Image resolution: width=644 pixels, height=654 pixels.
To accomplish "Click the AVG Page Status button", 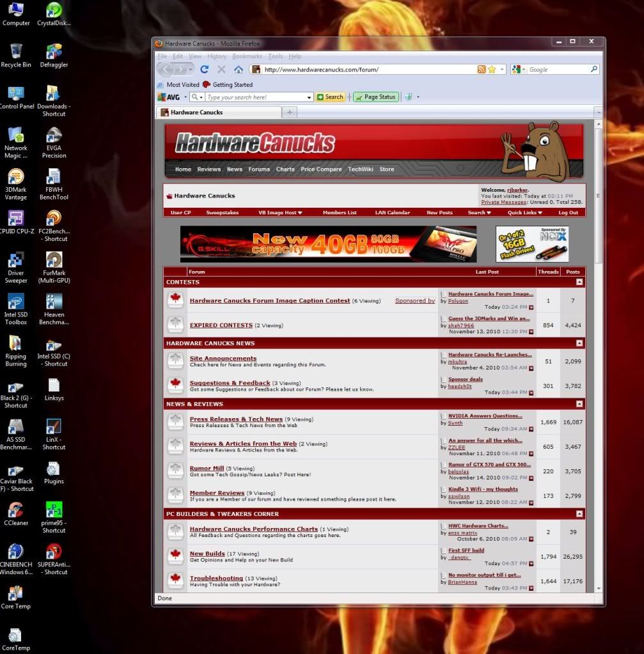I will [x=375, y=97].
